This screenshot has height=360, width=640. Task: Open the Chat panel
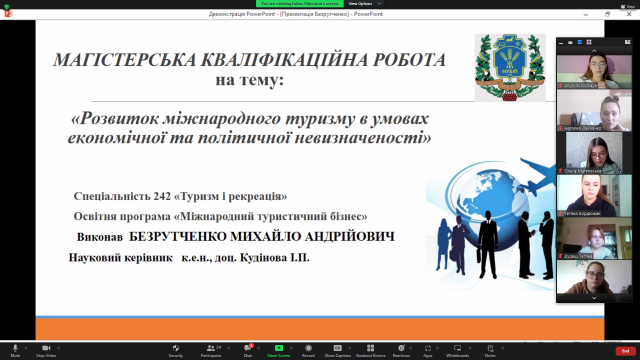pyautogui.click(x=248, y=350)
